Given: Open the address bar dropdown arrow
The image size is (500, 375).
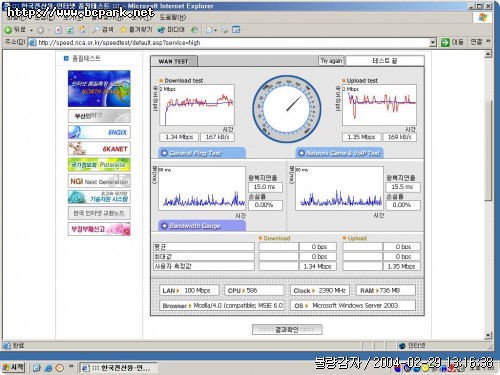Looking at the screenshot, I should [x=433, y=42].
